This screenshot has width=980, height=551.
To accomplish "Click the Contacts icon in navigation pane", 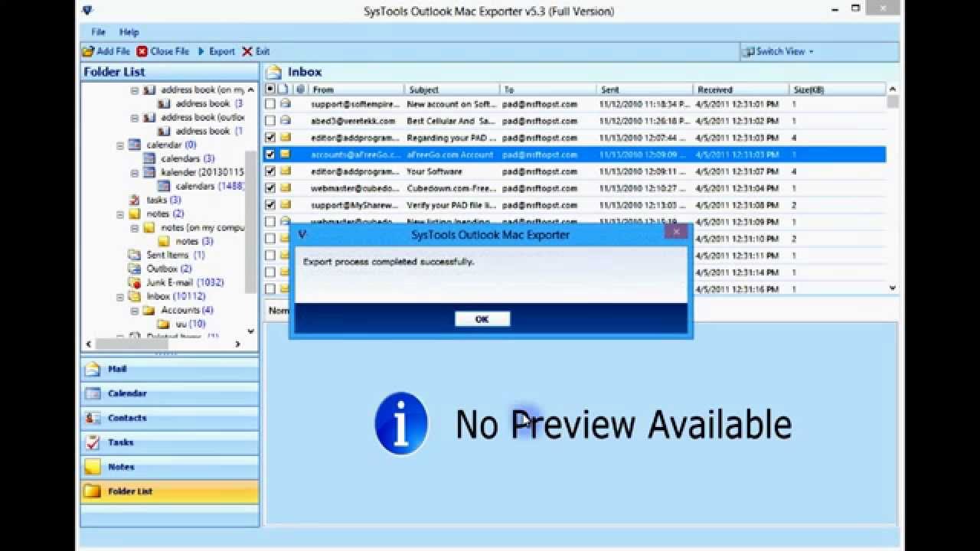I will (93, 418).
